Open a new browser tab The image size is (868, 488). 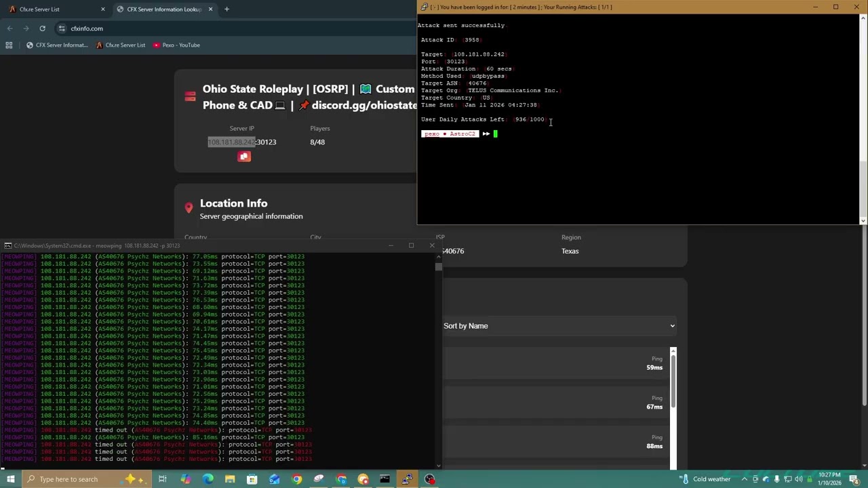[226, 9]
